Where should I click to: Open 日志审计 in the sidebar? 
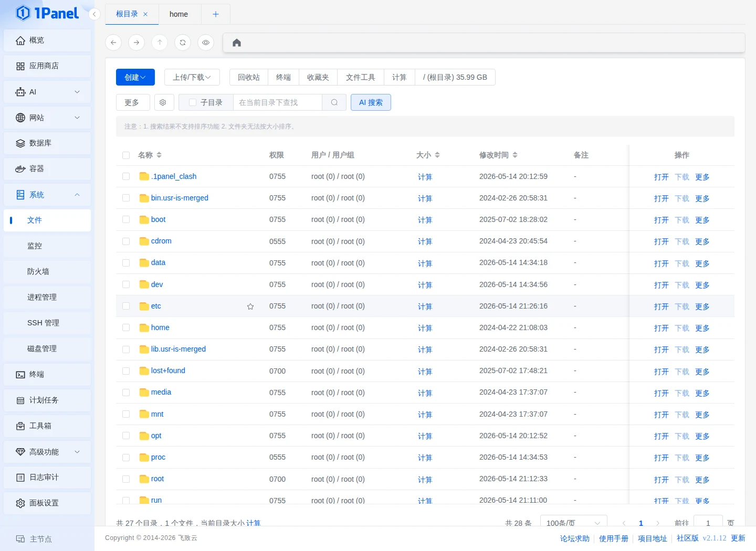[47, 478]
